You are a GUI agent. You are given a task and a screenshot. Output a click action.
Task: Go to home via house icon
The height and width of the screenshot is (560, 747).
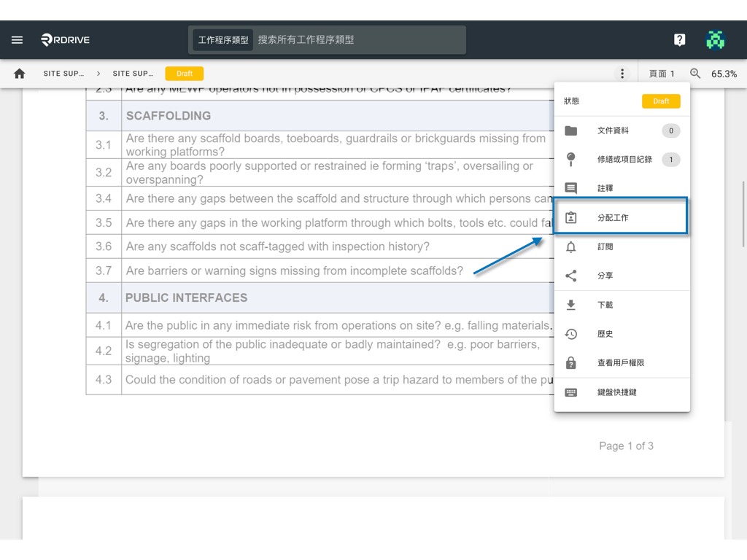(x=20, y=74)
